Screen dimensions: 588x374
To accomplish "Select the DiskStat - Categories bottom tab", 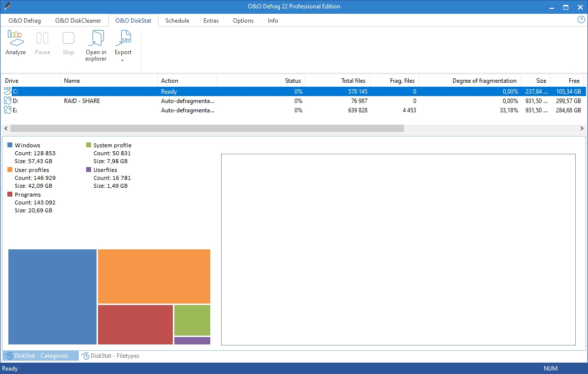I will 41,356.
